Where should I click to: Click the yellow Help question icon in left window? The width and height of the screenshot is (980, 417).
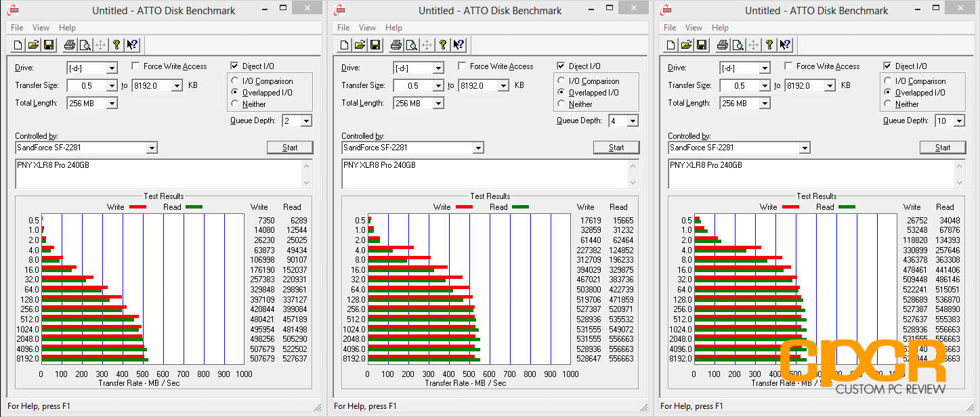point(116,45)
